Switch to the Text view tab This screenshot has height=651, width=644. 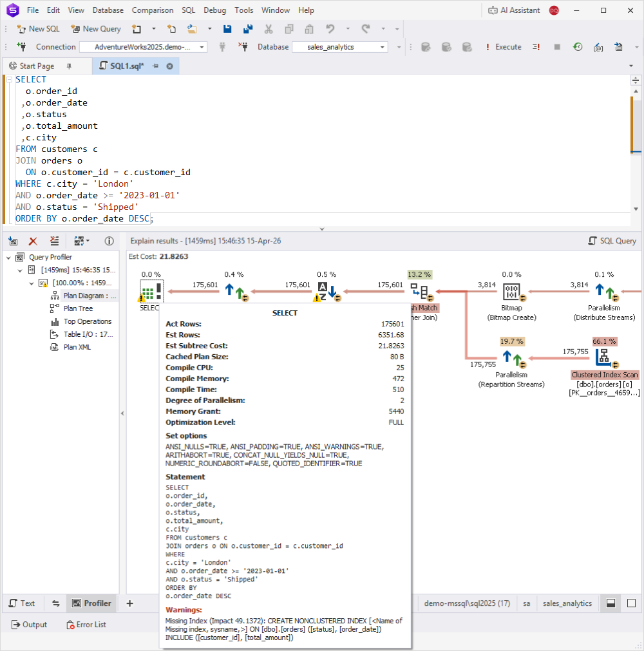click(x=23, y=603)
